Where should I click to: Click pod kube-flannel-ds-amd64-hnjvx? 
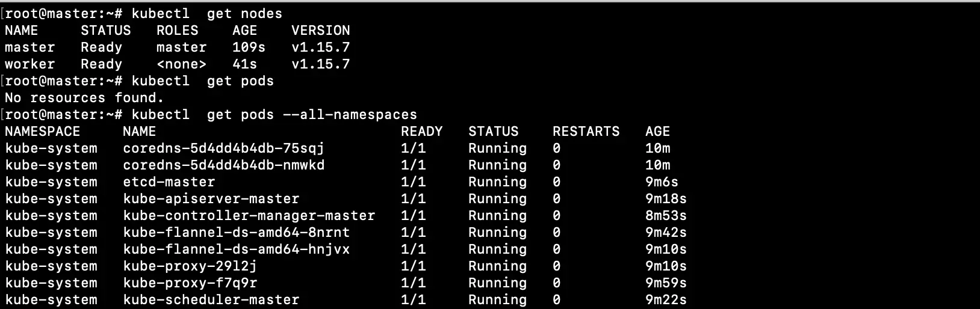[236, 249]
